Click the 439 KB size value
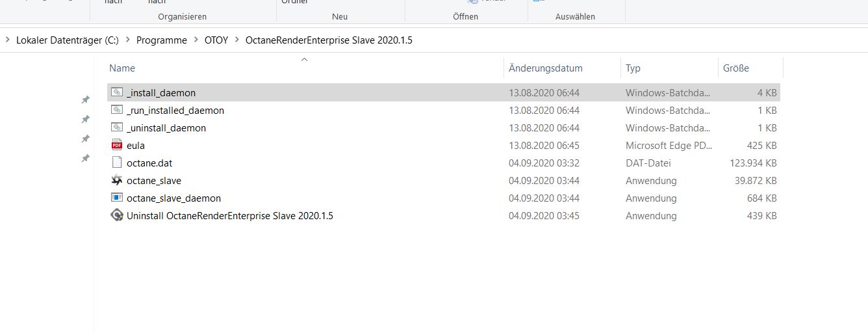 tap(761, 216)
